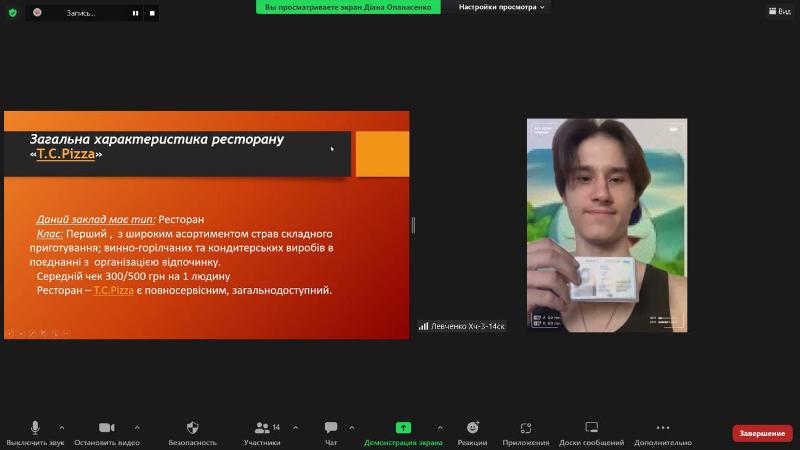Screen dimensions: 800x450
Task: Open the Чат panel
Action: (x=331, y=433)
